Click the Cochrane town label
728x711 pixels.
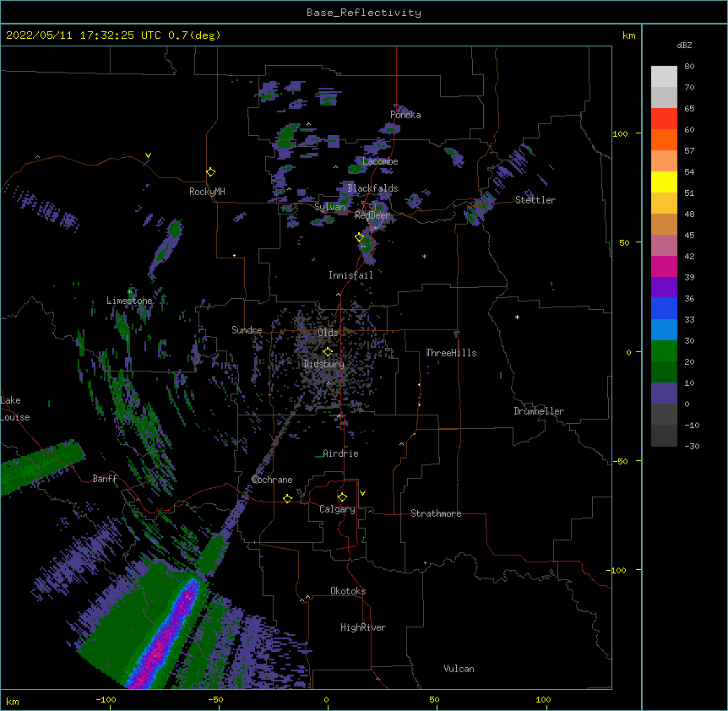pyautogui.click(x=272, y=480)
